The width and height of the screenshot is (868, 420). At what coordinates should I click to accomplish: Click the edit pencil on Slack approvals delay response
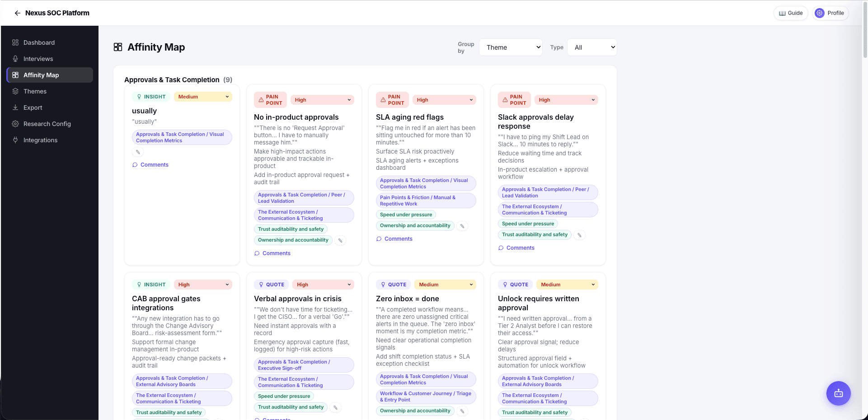click(x=579, y=235)
